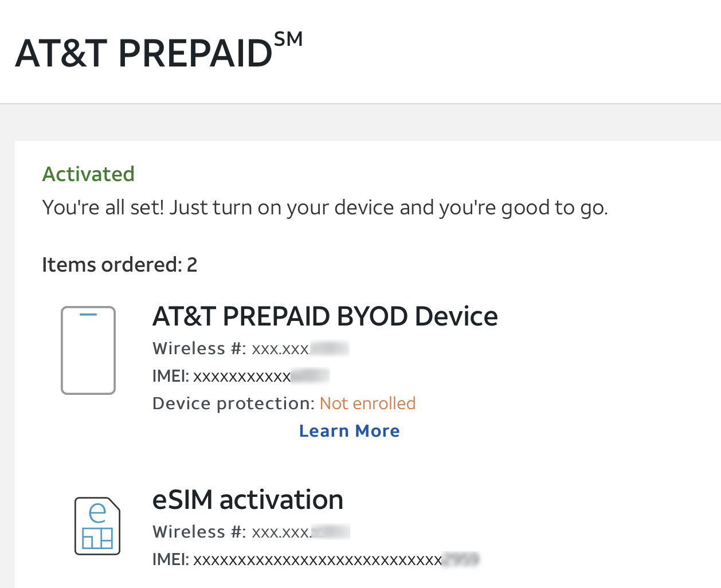
Task: Click the eSIM card icon
Action: pyautogui.click(x=97, y=526)
